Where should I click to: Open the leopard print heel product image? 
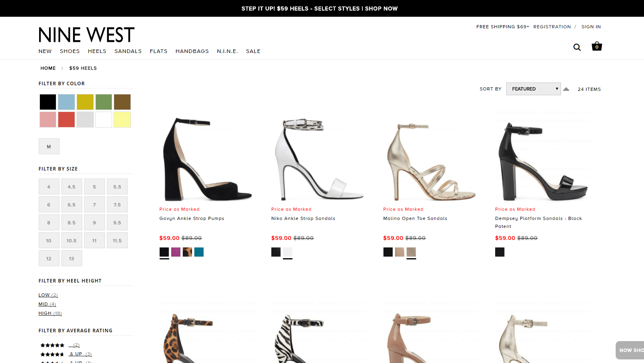pyautogui.click(x=207, y=332)
